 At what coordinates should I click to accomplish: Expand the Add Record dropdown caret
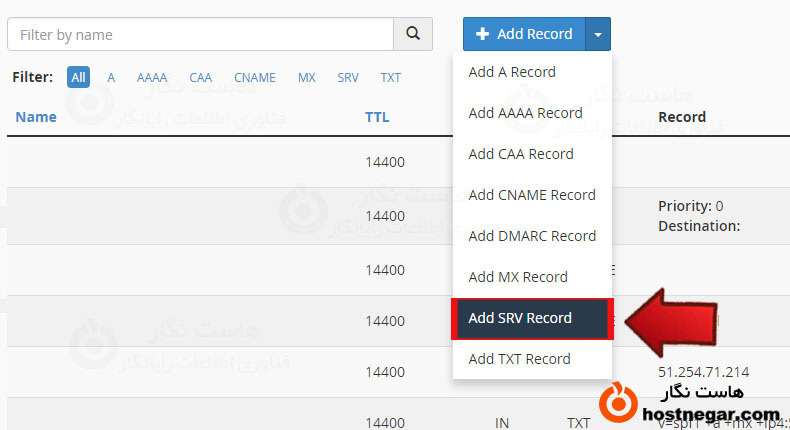598,34
